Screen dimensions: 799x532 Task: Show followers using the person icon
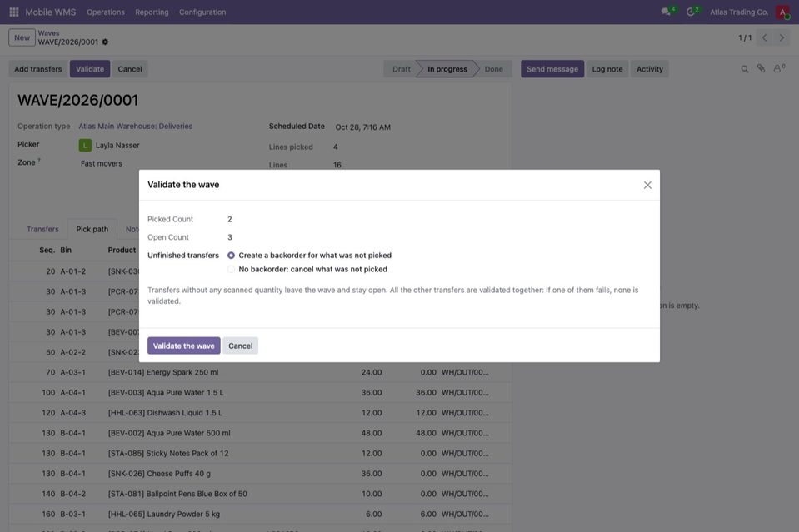[x=777, y=69]
